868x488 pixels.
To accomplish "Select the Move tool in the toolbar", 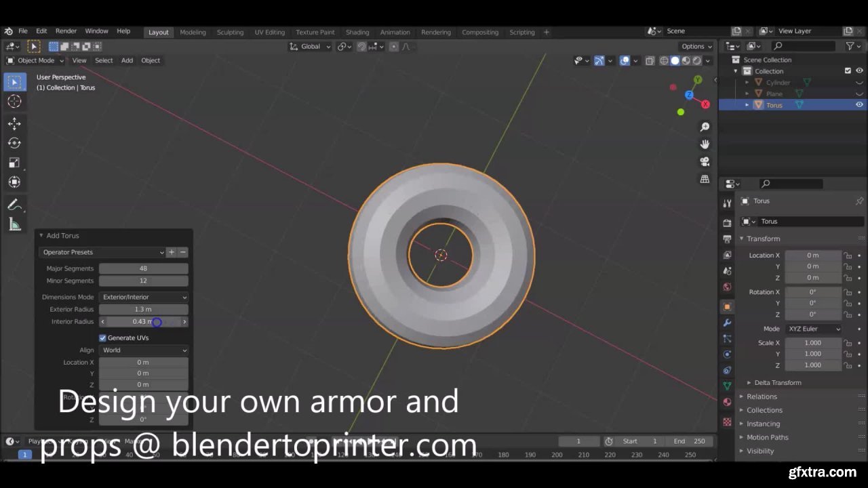I will point(14,123).
